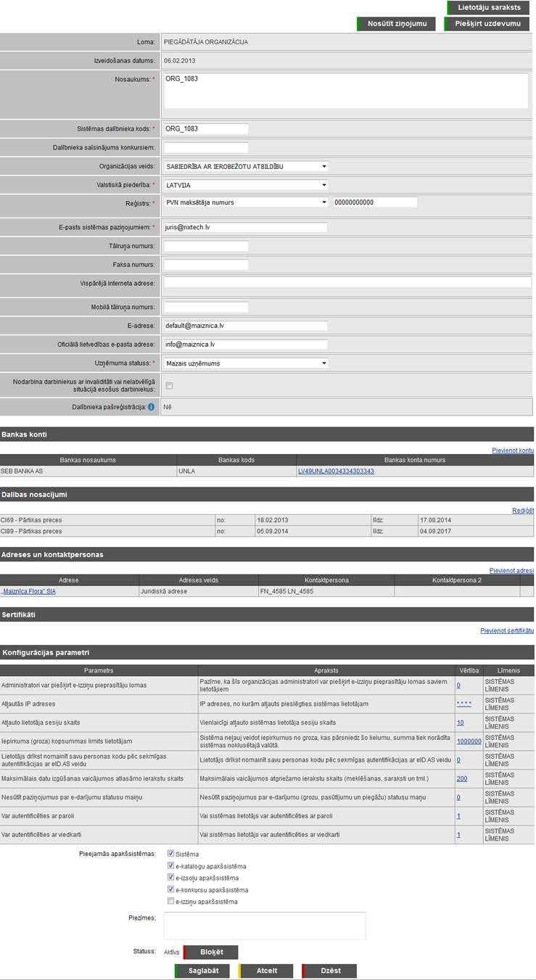Click Pievienot sertifikātu link

click(x=506, y=630)
